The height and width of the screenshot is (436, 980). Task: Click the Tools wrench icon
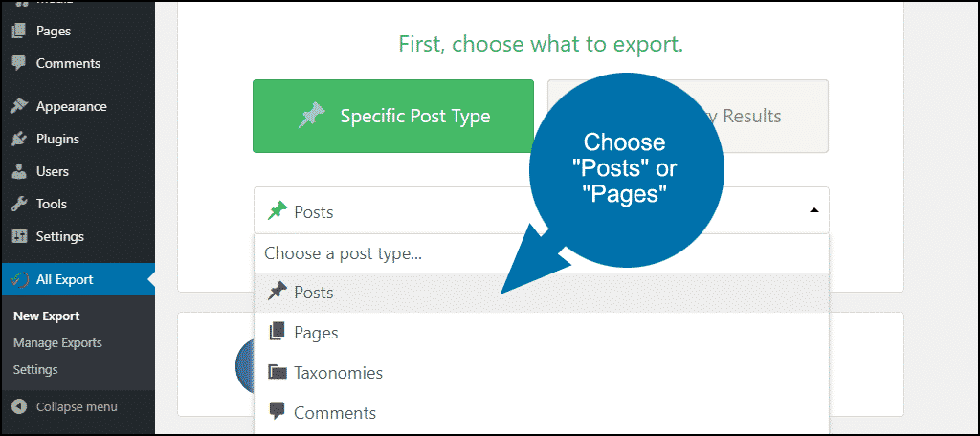pyautogui.click(x=19, y=204)
